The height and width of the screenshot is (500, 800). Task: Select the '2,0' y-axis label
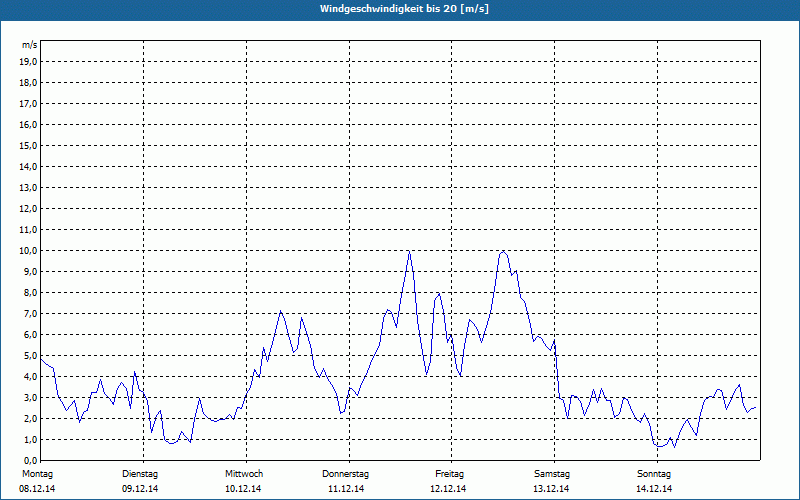(30, 418)
